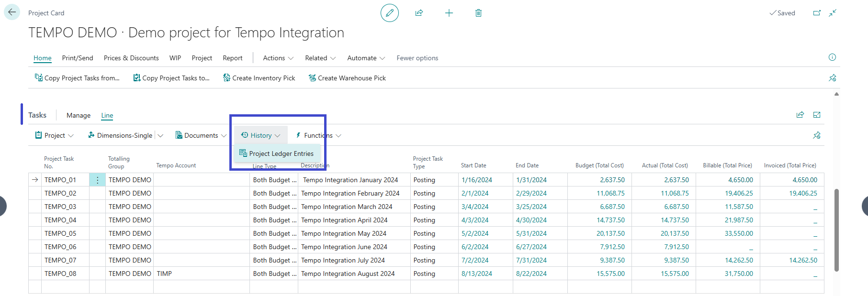Viewport: 868px width, 296px height.
Task: Open page in new window icon
Action: pyautogui.click(x=817, y=13)
